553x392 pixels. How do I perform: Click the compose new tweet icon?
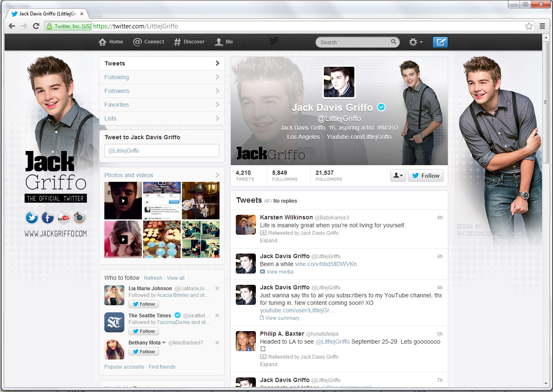click(x=440, y=42)
